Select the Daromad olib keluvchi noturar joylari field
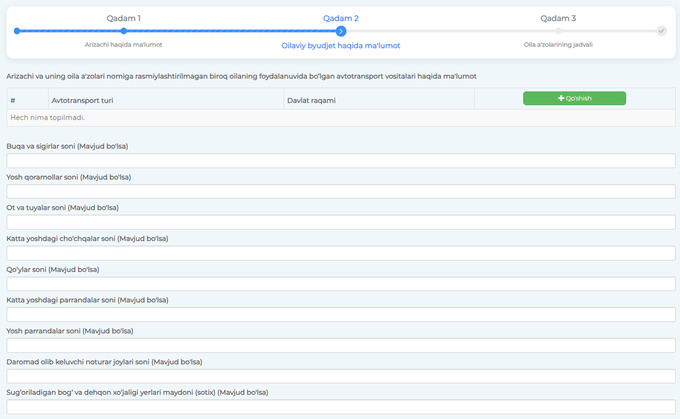680x419 pixels. coord(341,376)
